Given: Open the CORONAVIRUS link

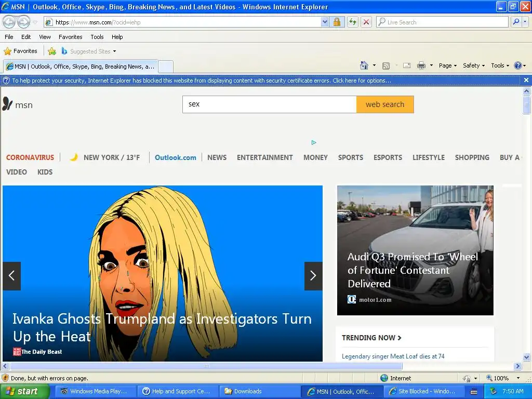Looking at the screenshot, I should pyautogui.click(x=30, y=157).
